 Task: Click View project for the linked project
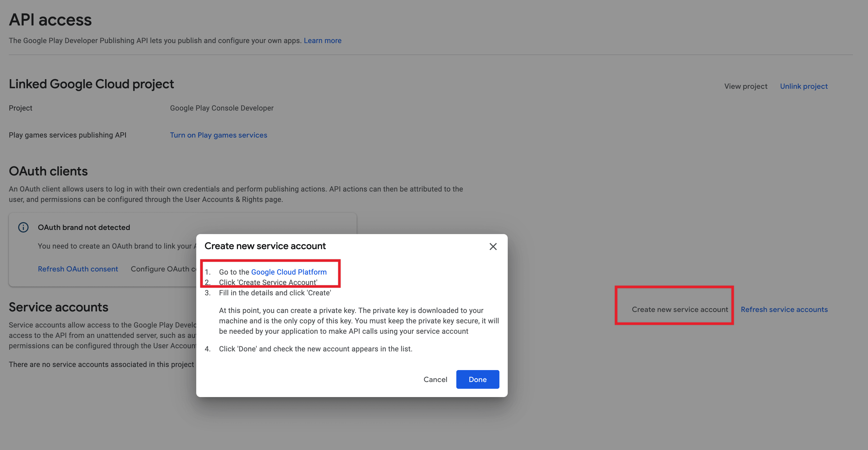click(x=745, y=86)
